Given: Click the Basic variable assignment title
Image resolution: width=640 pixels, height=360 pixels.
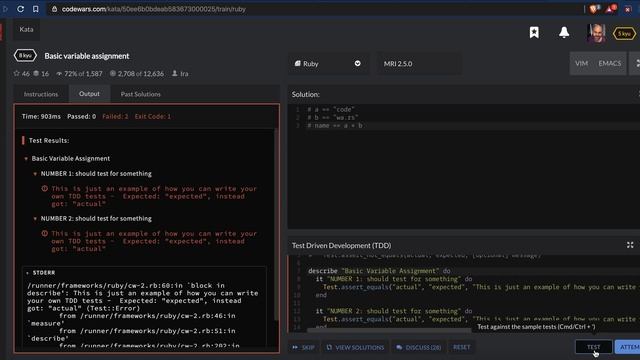Looking at the screenshot, I should tap(87, 56).
